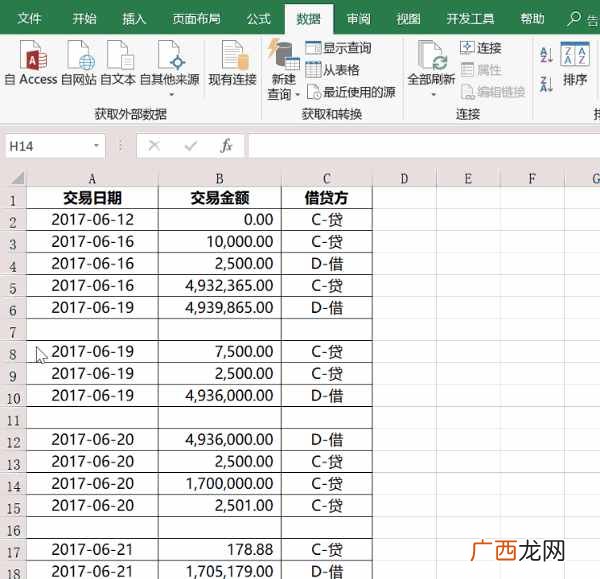Select column C header

click(x=327, y=178)
